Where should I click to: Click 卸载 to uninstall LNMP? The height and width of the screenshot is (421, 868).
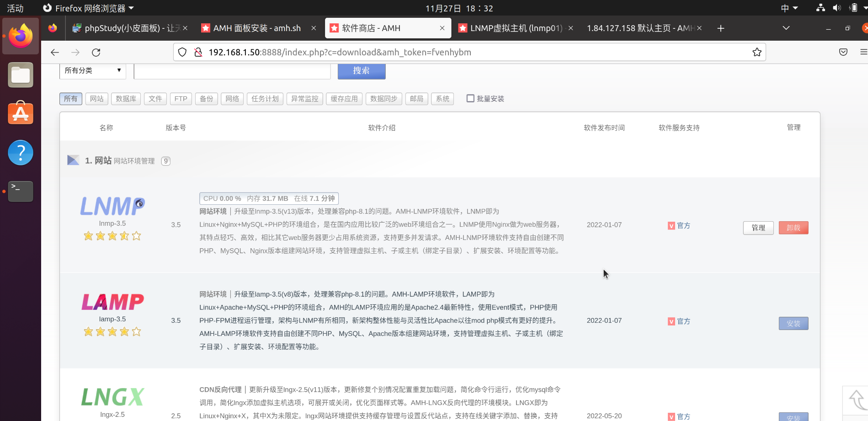(x=793, y=228)
